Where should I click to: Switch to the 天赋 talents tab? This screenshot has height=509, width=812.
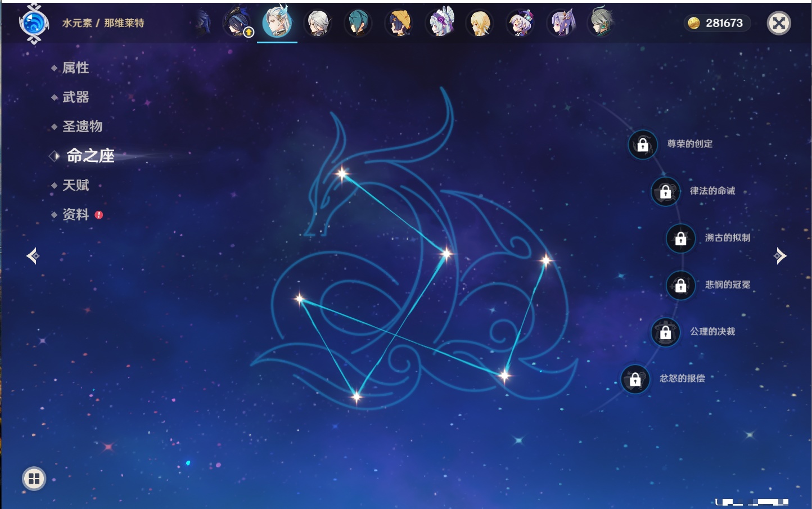click(75, 186)
